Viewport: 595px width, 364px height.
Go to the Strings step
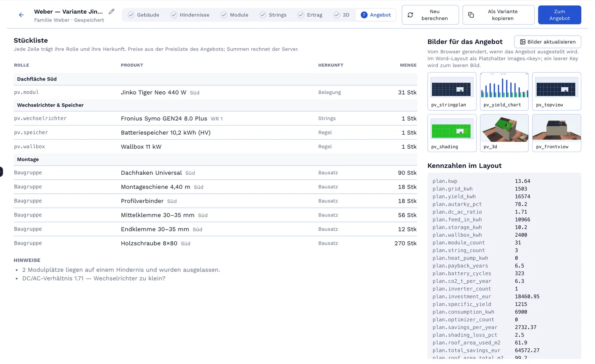coord(273,15)
